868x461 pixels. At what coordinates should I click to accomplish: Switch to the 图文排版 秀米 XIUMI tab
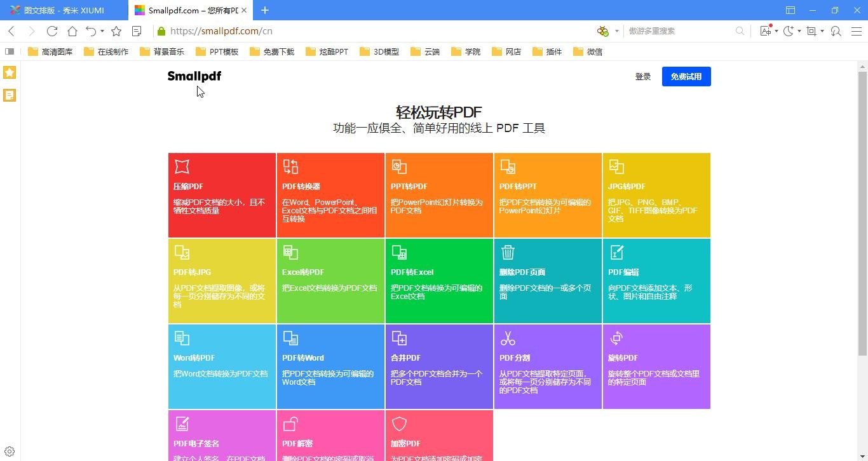[64, 10]
